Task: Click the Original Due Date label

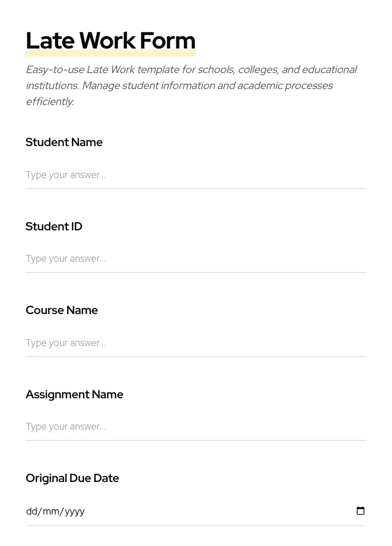Action: [72, 478]
